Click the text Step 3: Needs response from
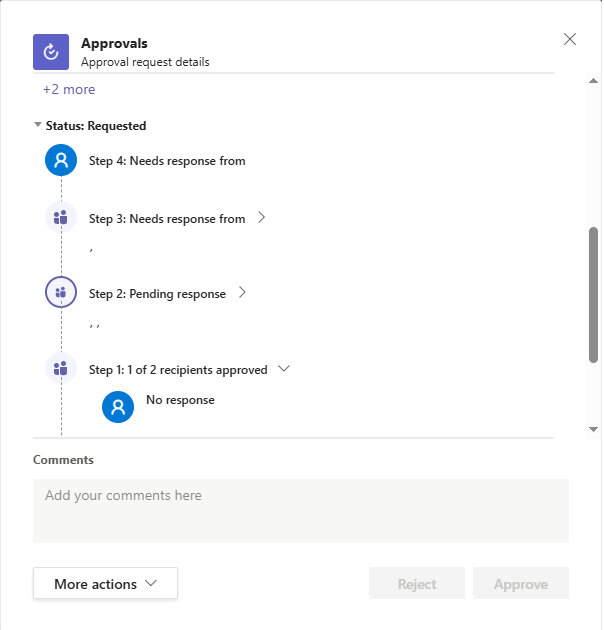Screen dimensions: 604x630 click(x=168, y=219)
